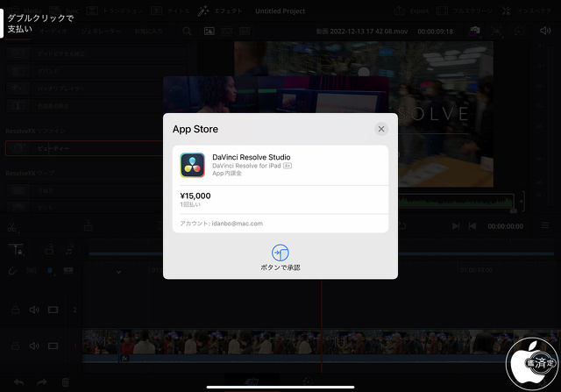Expand the timeline options chevron
The width and height of the screenshot is (561, 392).
[118, 272]
